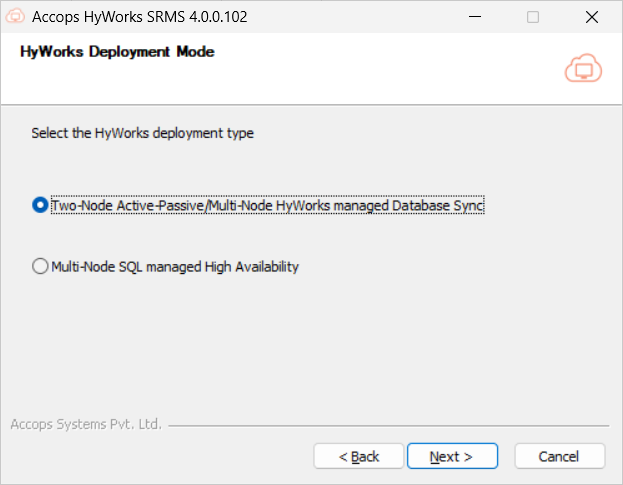Go back with the Back button

[359, 456]
